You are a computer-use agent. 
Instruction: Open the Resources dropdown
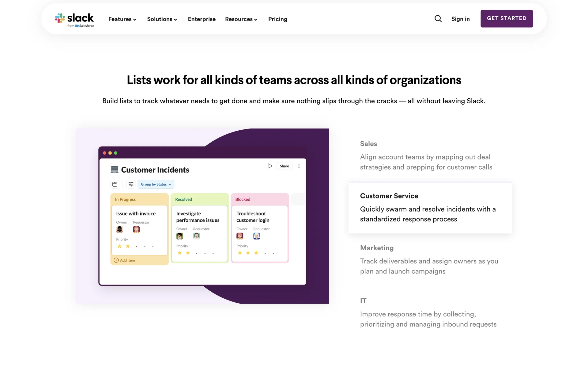pos(241,19)
